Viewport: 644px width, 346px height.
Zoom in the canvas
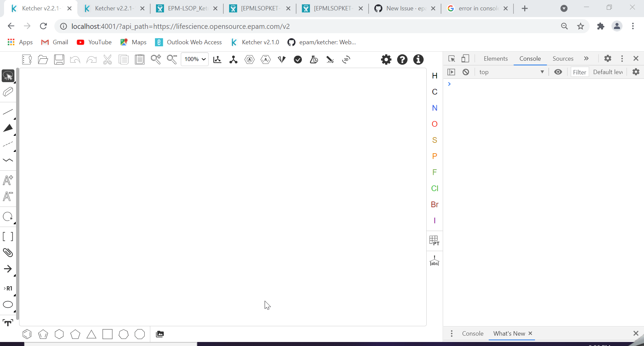[x=156, y=60]
